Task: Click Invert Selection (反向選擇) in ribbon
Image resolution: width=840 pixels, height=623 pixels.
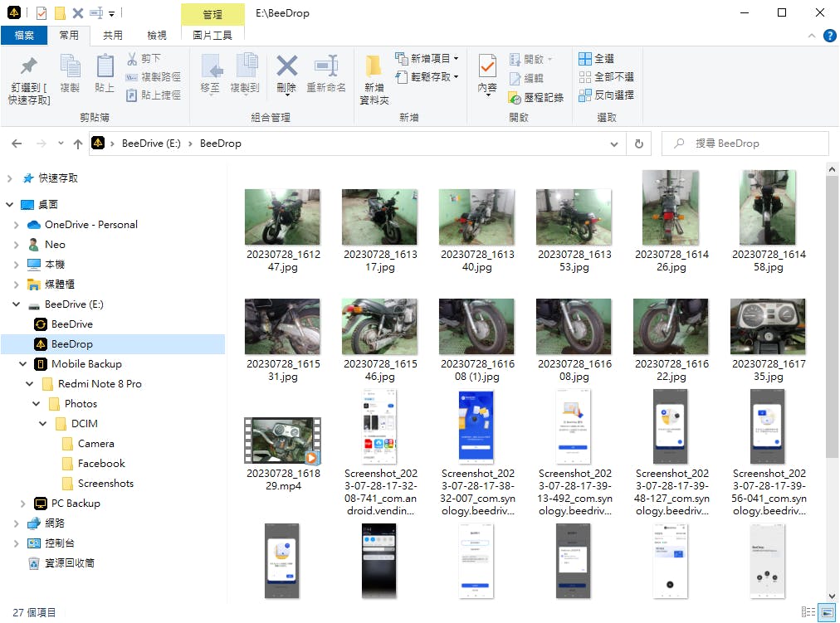Action: pyautogui.click(x=606, y=95)
